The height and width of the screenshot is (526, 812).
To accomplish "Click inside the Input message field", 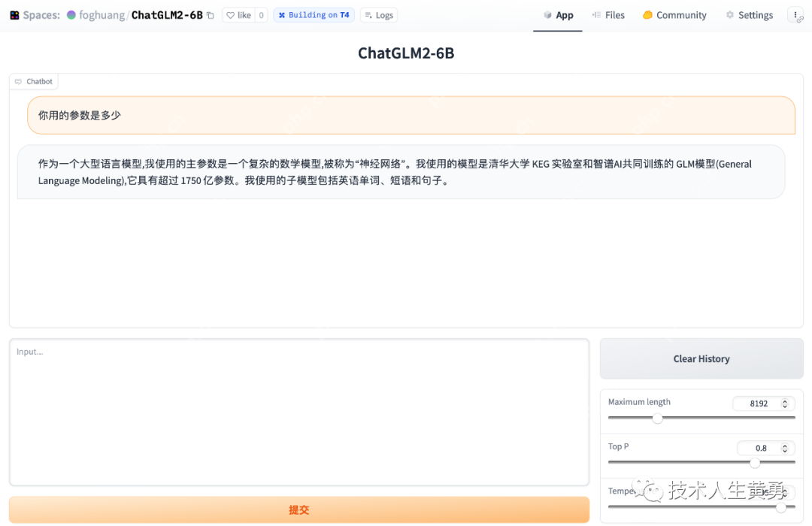I will (x=299, y=412).
